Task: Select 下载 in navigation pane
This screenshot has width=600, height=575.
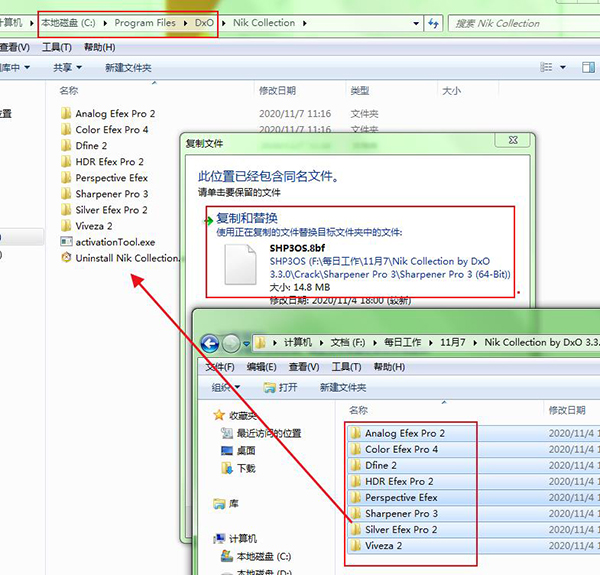Action: click(x=238, y=468)
